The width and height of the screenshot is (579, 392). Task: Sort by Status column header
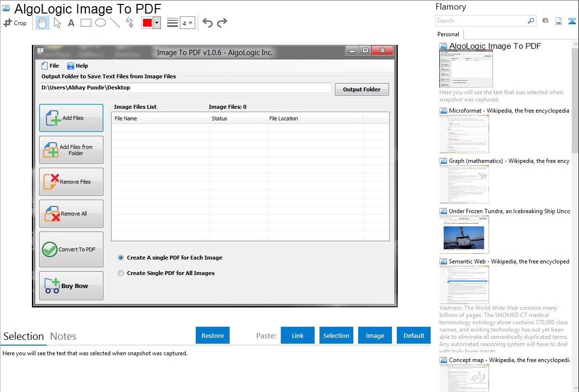238,118
